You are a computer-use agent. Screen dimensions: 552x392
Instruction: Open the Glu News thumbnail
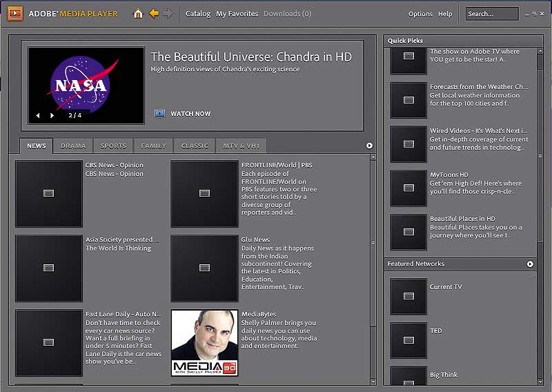pos(204,268)
